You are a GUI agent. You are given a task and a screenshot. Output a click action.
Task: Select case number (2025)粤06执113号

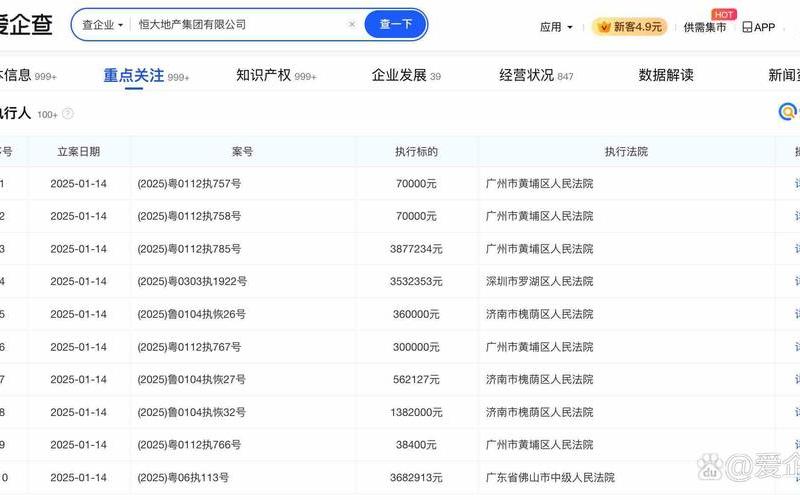(x=183, y=478)
